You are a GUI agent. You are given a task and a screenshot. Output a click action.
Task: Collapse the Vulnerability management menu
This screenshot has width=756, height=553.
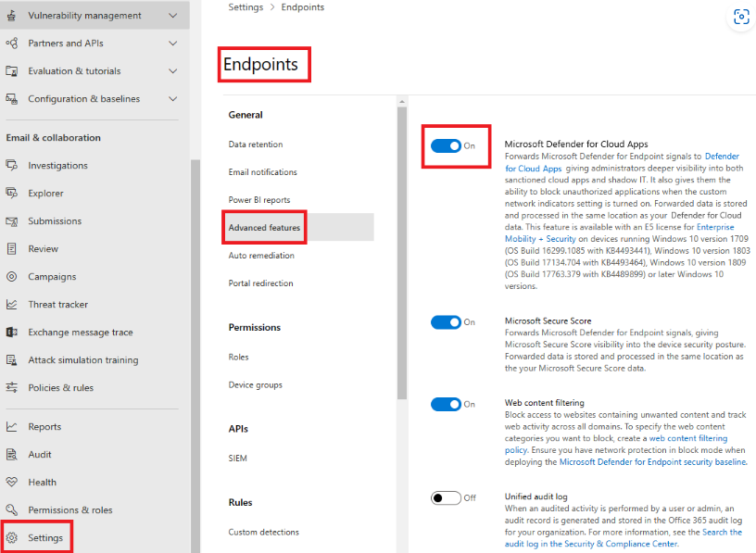172,16
